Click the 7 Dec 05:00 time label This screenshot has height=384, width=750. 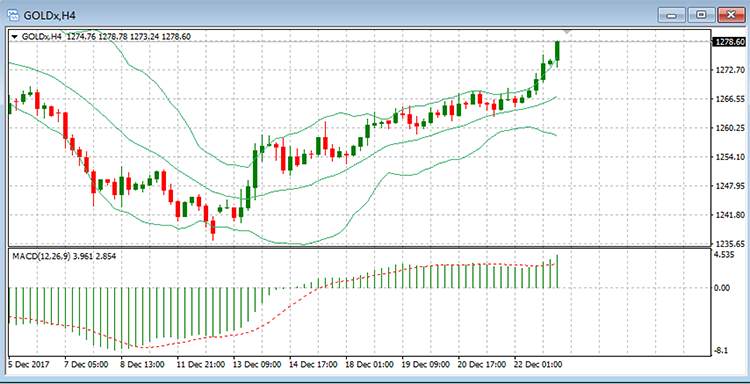coord(87,364)
